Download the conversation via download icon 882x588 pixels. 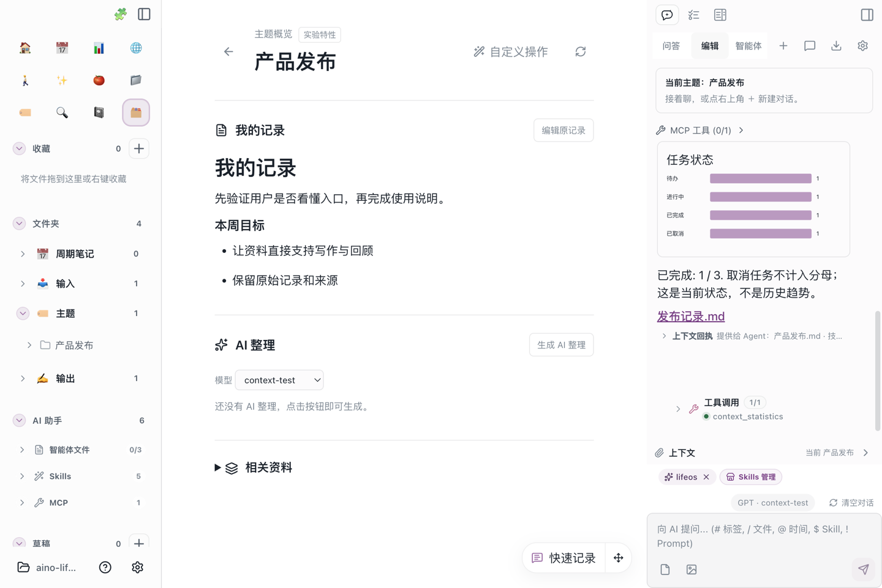tap(836, 46)
